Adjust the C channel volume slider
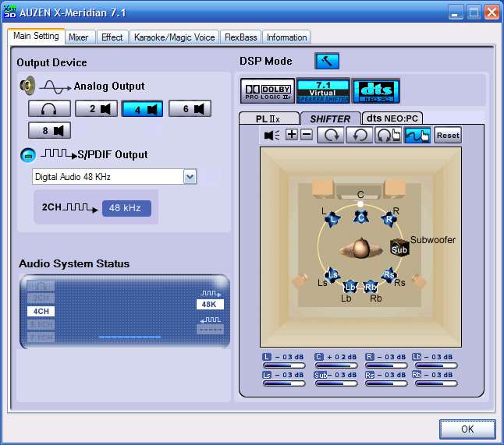The height and width of the screenshot is (445, 504). tap(336, 366)
